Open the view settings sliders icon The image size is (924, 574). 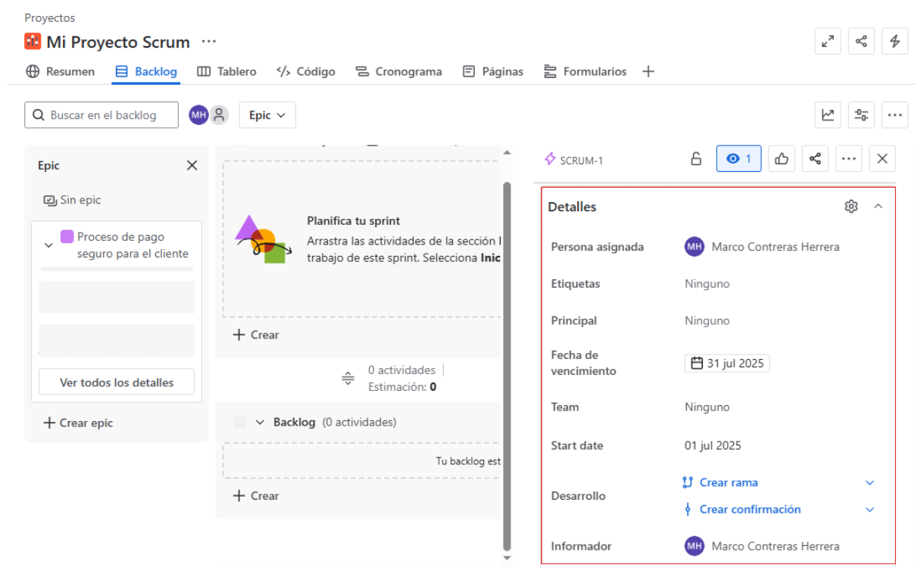[x=861, y=115]
